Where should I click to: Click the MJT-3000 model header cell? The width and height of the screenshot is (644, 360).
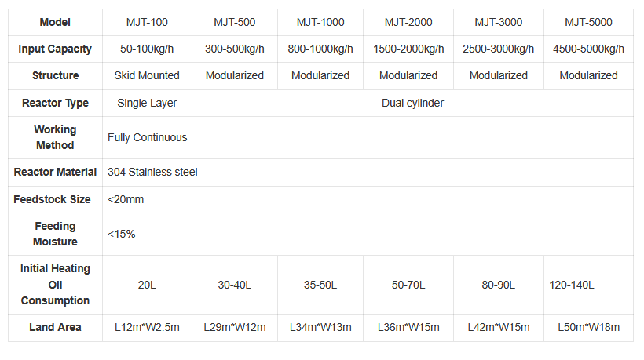pyautogui.click(x=499, y=23)
